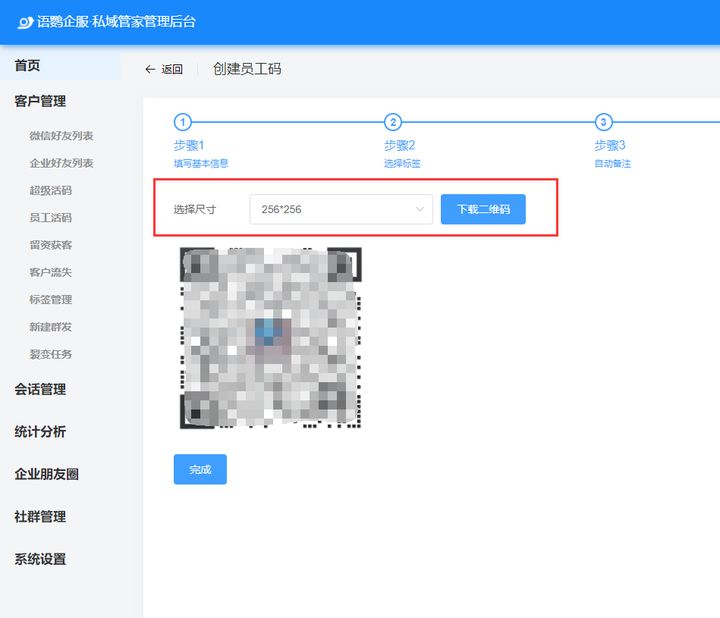Click the 完成 button
The image size is (720, 618).
coord(200,469)
